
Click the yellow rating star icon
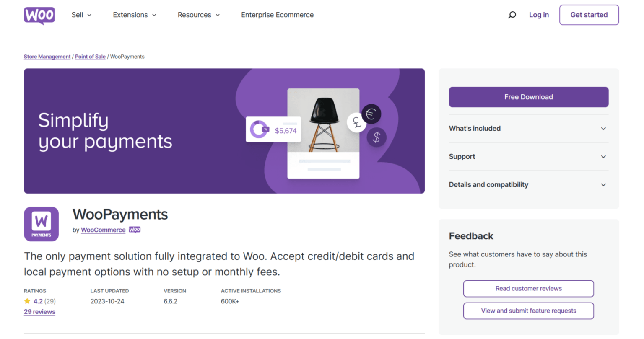tap(27, 301)
